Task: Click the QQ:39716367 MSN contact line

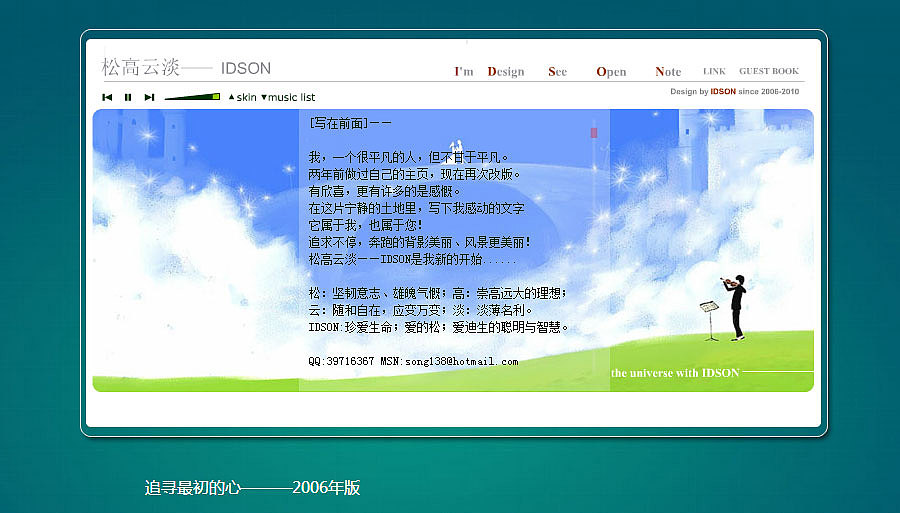Action: (413, 361)
